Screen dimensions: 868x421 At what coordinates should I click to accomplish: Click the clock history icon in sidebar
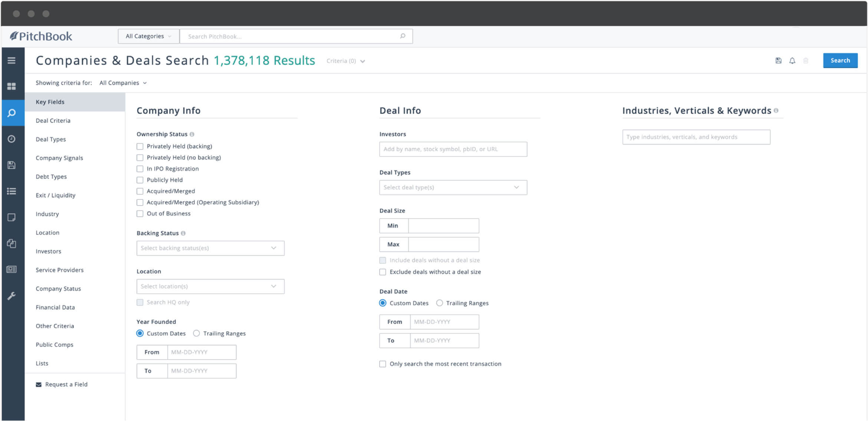tap(11, 139)
